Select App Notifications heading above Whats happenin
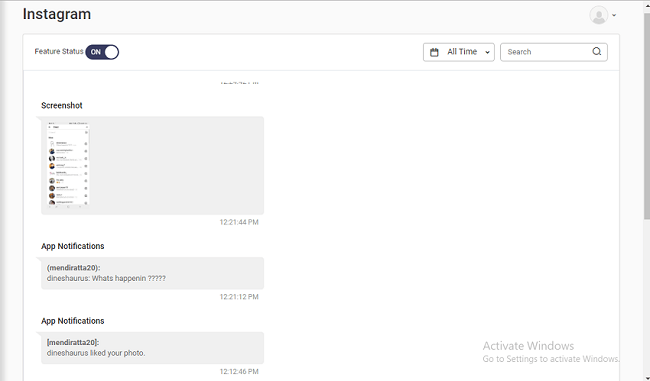The width and height of the screenshot is (650, 381). [x=73, y=246]
